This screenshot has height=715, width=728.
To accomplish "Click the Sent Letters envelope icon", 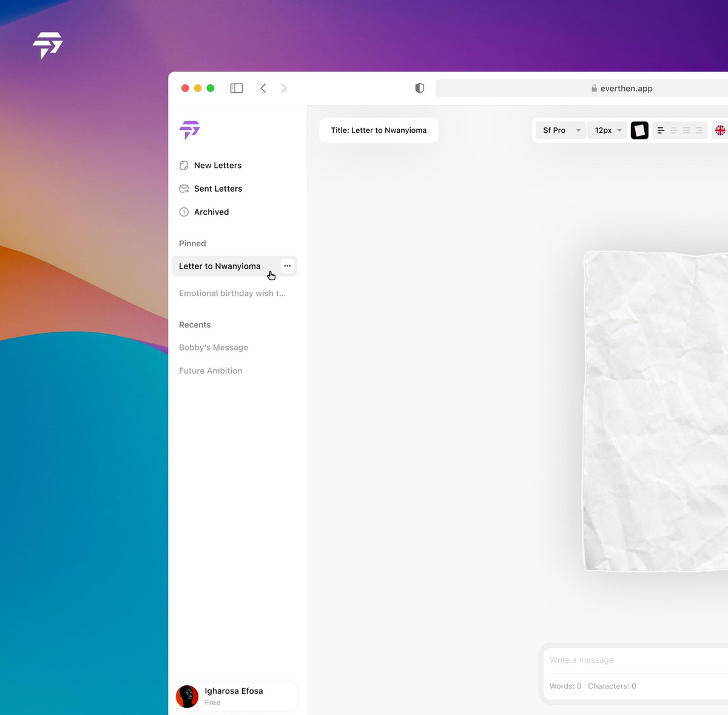I will pyautogui.click(x=184, y=189).
